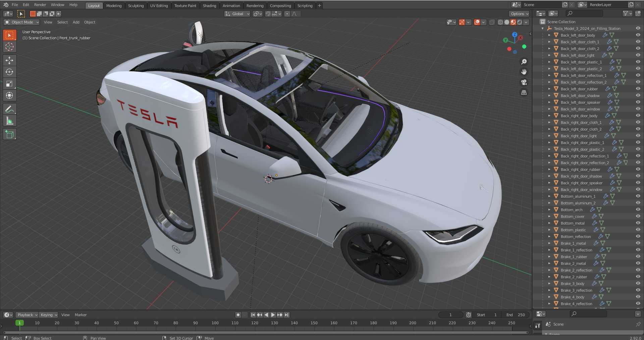Toggle visibility of Tesla_Model_3_2024_on_Filling_Station
The height and width of the screenshot is (340, 644).
pyautogui.click(x=638, y=28)
